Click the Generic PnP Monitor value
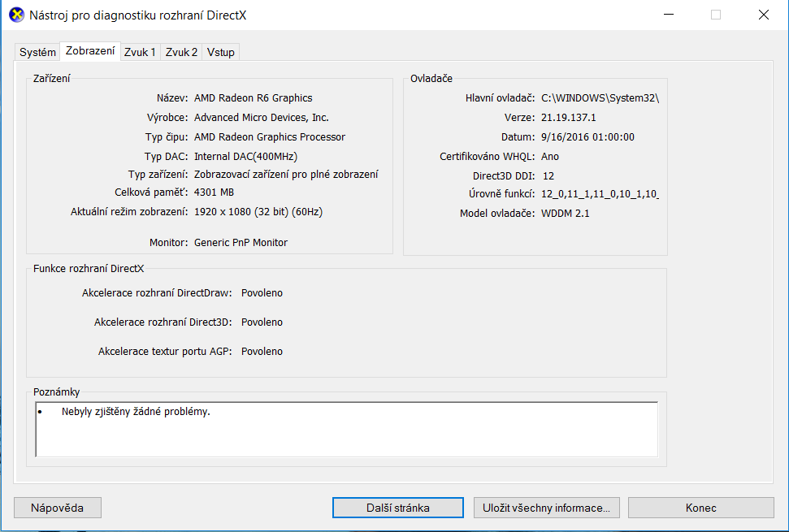Image resolution: width=789 pixels, height=532 pixels. coord(241,242)
